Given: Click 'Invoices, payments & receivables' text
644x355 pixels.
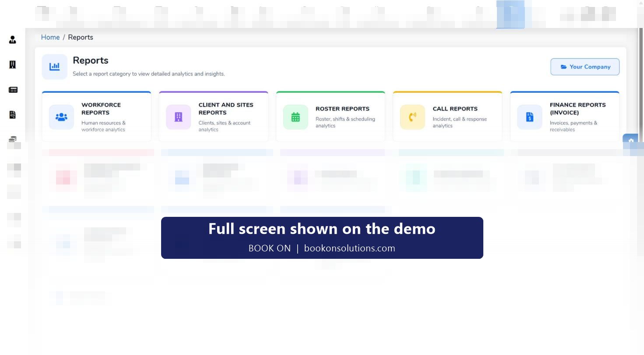Looking at the screenshot, I should pyautogui.click(x=574, y=126).
